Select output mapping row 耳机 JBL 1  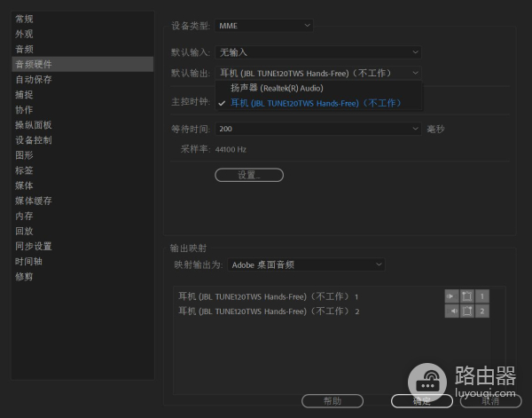coord(269,296)
